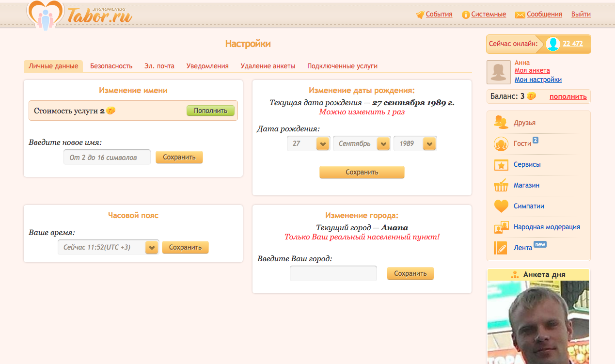
Task: Click the info icon beside Системные
Action: tap(466, 15)
